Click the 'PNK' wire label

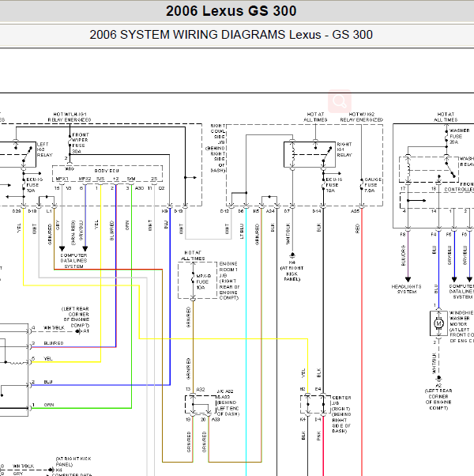point(318,436)
